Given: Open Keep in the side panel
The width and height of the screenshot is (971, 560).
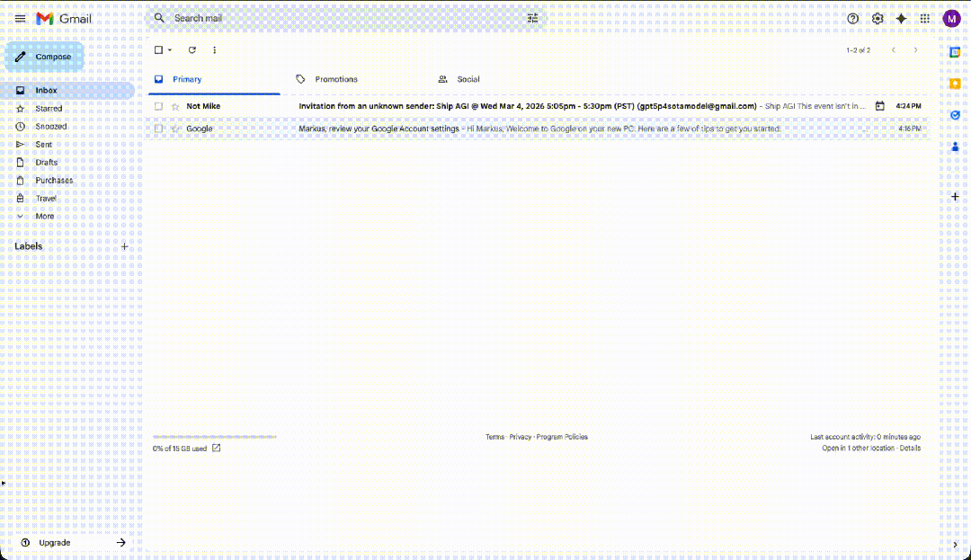Looking at the screenshot, I should 955,84.
